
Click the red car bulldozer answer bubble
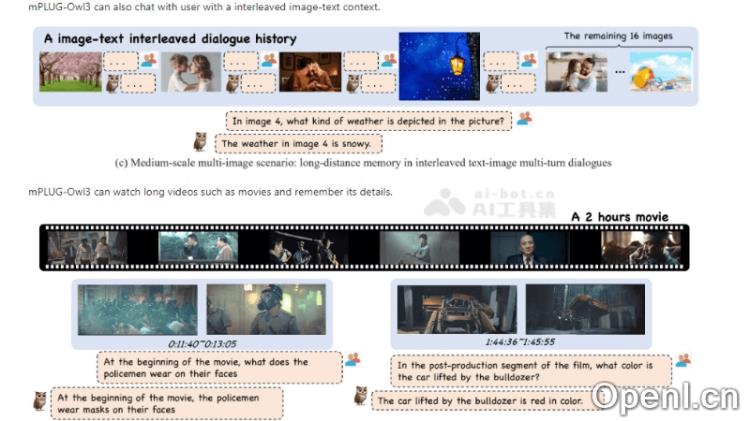478,401
